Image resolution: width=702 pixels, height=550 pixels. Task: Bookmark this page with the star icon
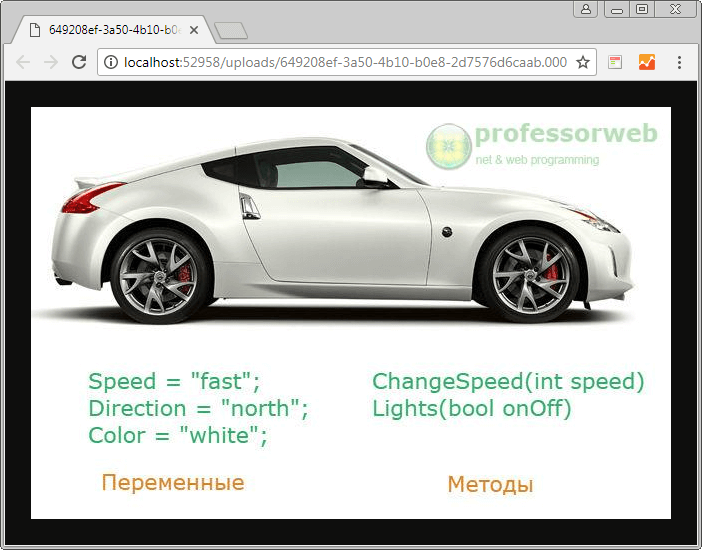pyautogui.click(x=582, y=62)
